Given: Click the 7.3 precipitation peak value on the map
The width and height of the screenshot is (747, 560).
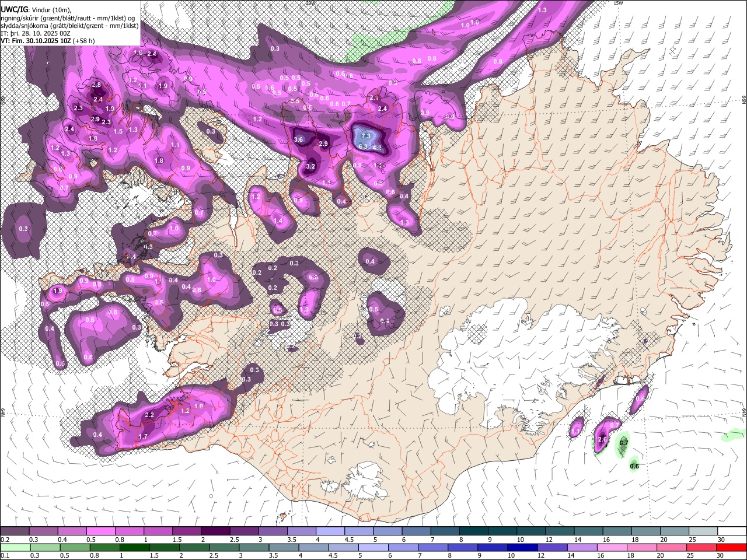Looking at the screenshot, I should [366, 136].
